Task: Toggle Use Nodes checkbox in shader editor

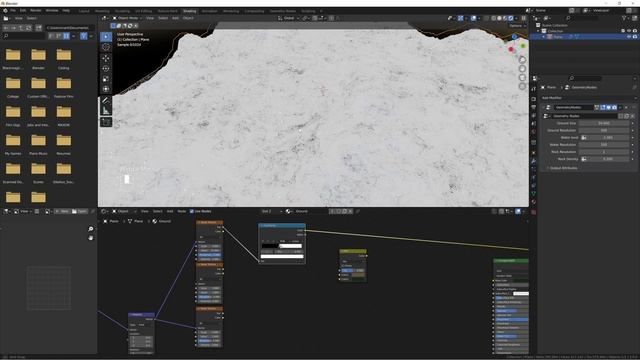Action: click(192, 211)
